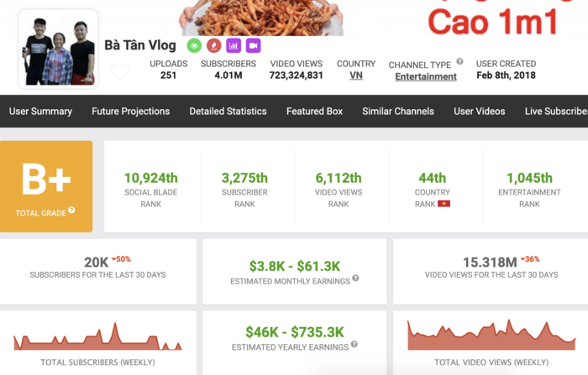Click the Total Video Views weekly chart
This screenshot has height=375, width=588.
pos(491,336)
